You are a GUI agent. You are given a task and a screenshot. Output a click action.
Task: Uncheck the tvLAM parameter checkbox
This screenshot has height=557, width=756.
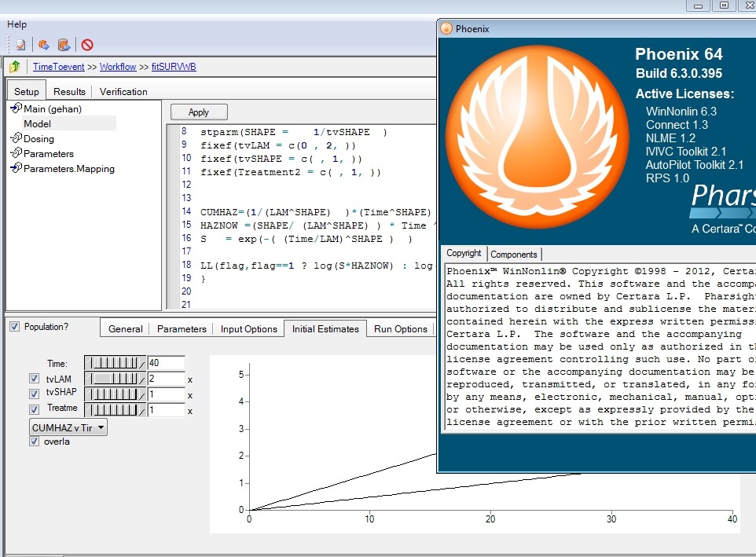pyautogui.click(x=35, y=379)
